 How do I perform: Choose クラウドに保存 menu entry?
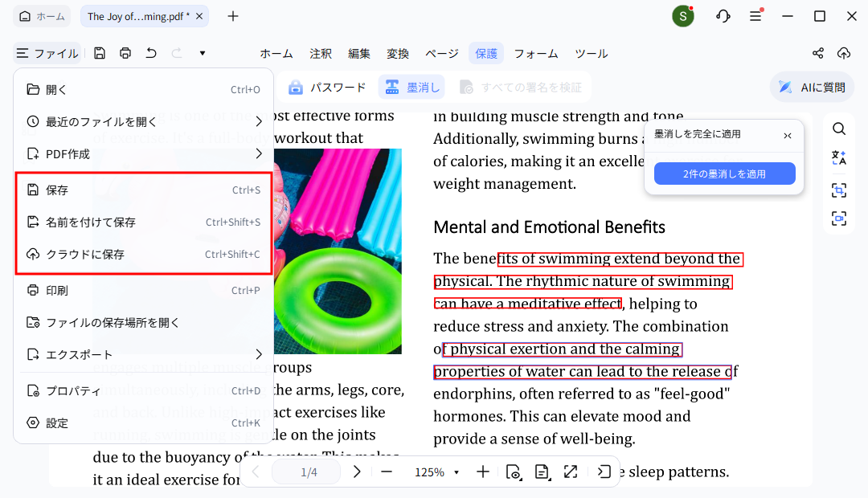[143, 255]
